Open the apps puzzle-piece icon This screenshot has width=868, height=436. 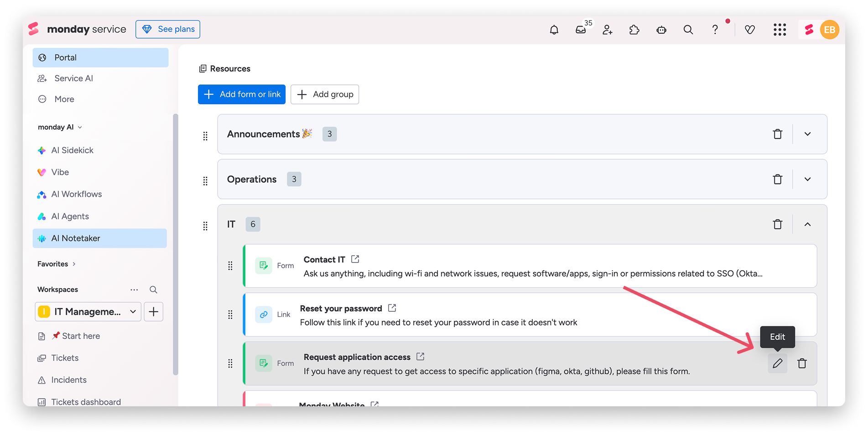pyautogui.click(x=634, y=30)
